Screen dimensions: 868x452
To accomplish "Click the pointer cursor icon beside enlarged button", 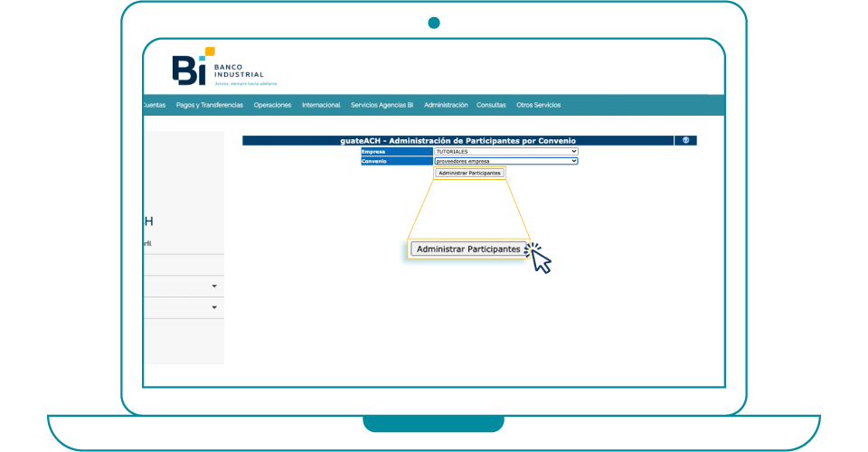I will tap(540, 259).
